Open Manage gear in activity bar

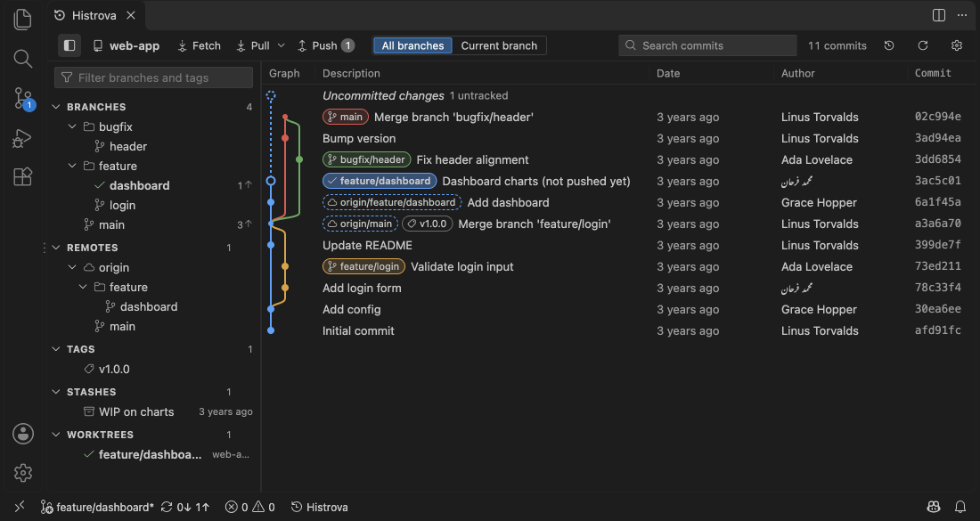coord(23,473)
